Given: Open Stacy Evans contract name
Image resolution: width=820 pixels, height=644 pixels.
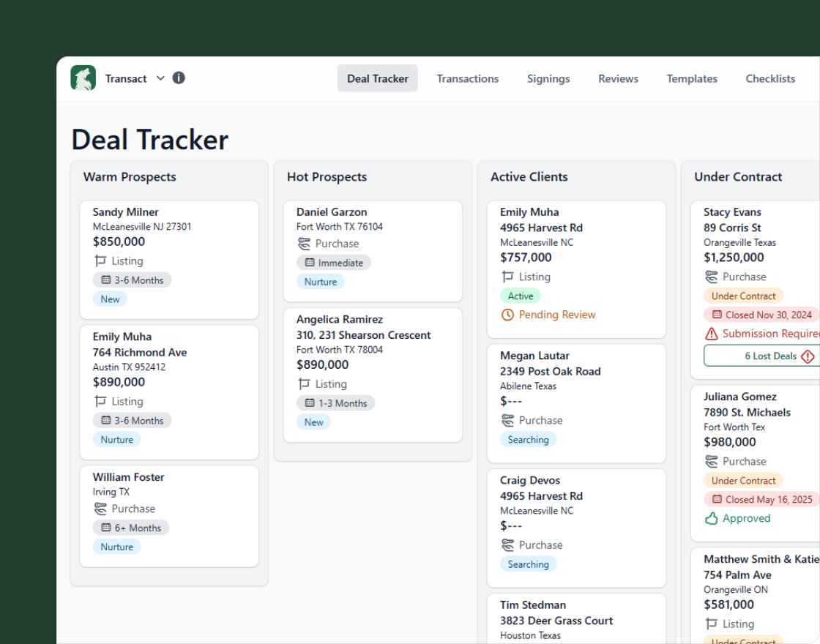Looking at the screenshot, I should click(x=732, y=211).
